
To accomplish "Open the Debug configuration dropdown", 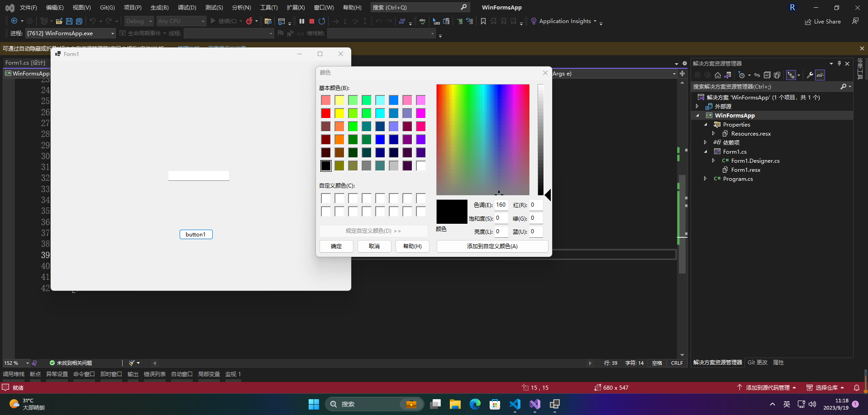I will (151, 21).
